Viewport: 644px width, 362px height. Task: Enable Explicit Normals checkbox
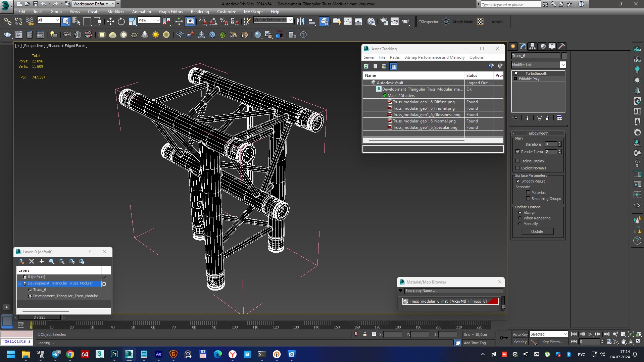point(517,168)
